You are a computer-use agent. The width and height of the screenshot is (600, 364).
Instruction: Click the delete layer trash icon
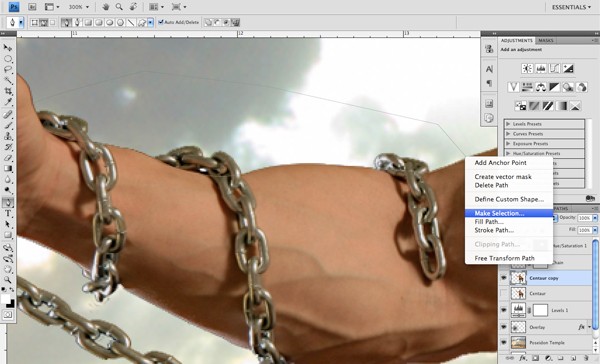[x=586, y=359]
